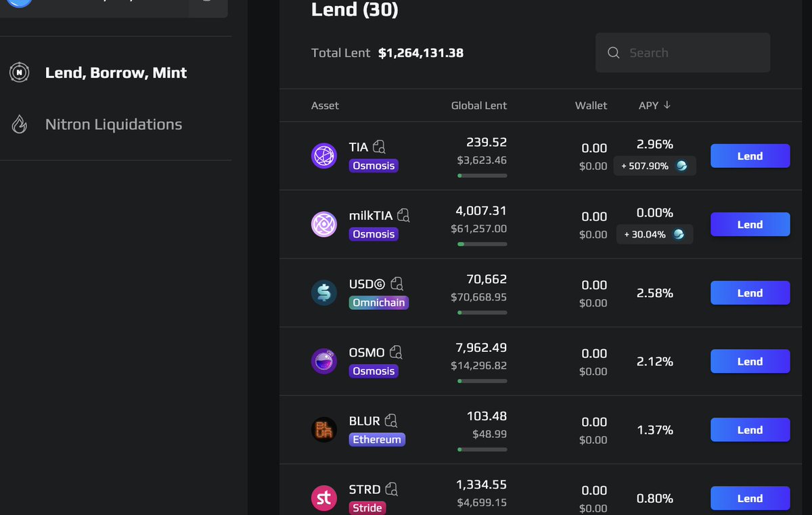Viewport: 812px width, 515px height.
Task: Open Nitron Liquidations section
Action: coord(114,125)
